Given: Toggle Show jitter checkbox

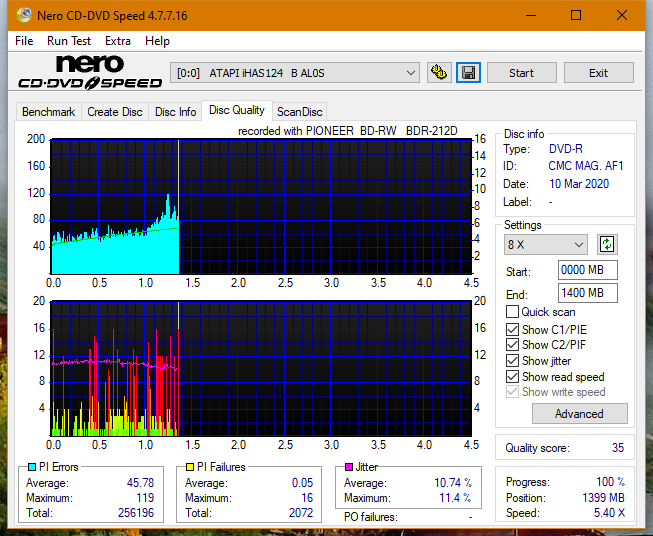Looking at the screenshot, I should click(512, 361).
